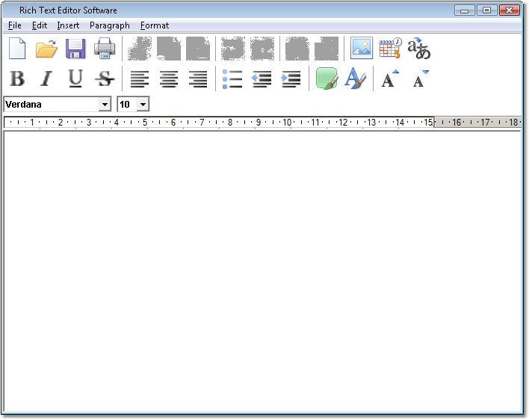Open the Format menu
529x420 pixels.
[155, 25]
